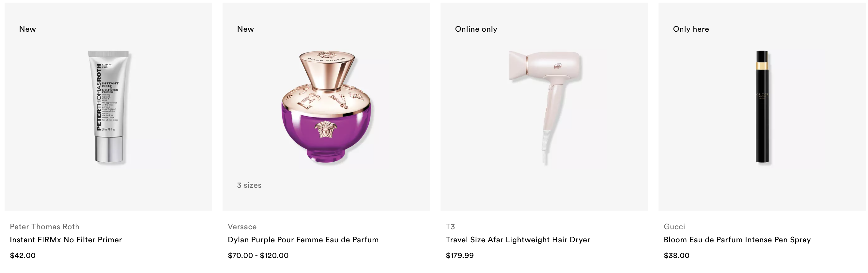Viewport: 868px width, 273px height.
Task: Click the Only here badge on Gucci
Action: pyautogui.click(x=691, y=29)
